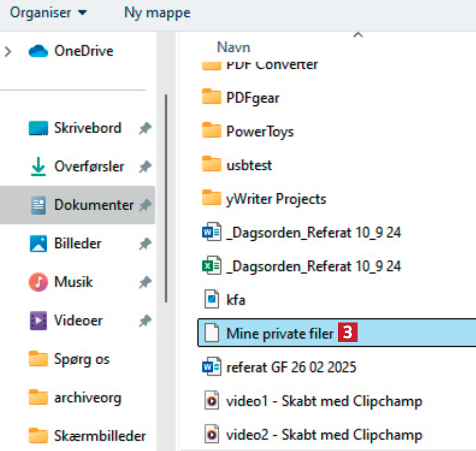Select video1 - Skabt med Clipchamp
Image resolution: width=476 pixels, height=451 pixels.
(324, 401)
